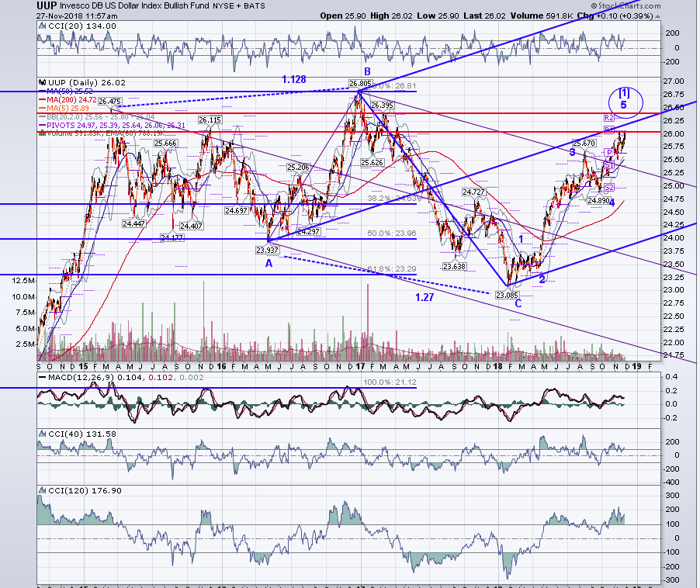Screen dimensions: 700x588
Task: Click the 24.727 price label
Action: [x=473, y=192]
